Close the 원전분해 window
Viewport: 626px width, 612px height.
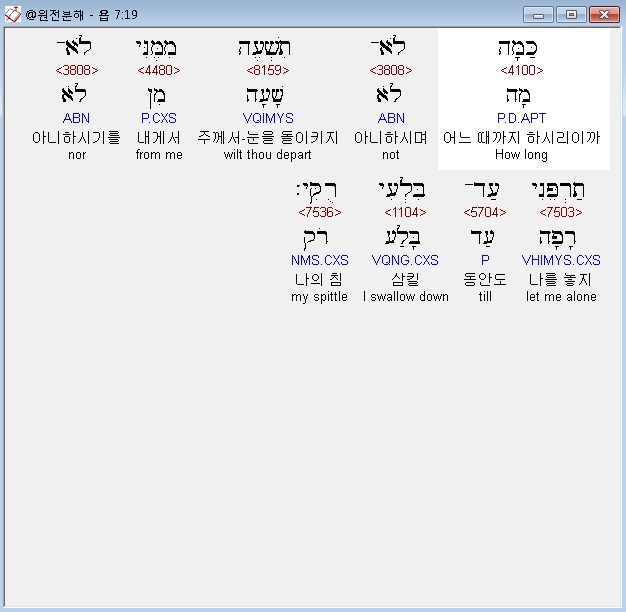[x=604, y=15]
